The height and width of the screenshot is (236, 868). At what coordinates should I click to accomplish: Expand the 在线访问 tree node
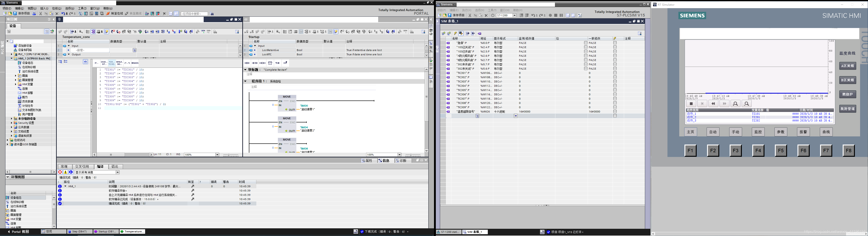tap(7, 140)
